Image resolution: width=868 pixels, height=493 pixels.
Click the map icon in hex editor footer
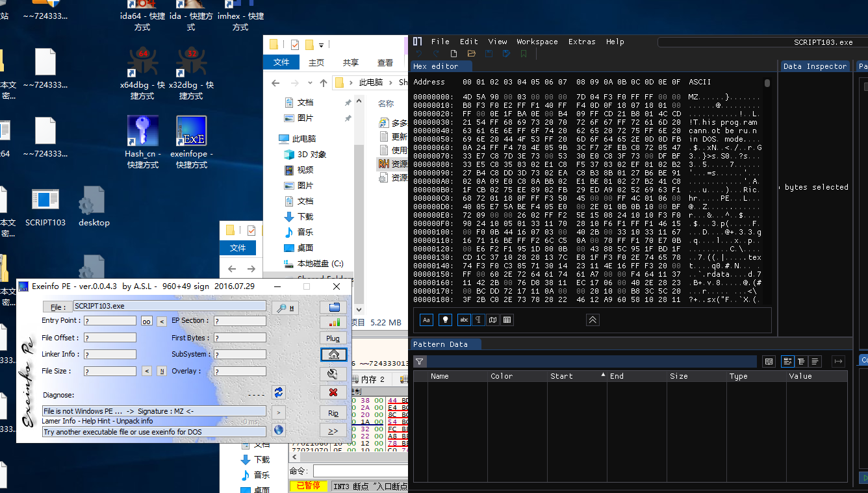(493, 320)
